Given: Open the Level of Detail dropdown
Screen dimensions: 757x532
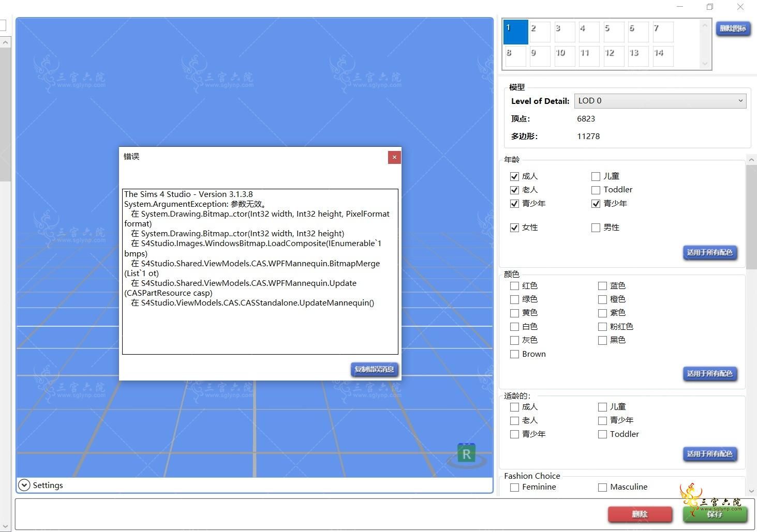Looking at the screenshot, I should 660,101.
